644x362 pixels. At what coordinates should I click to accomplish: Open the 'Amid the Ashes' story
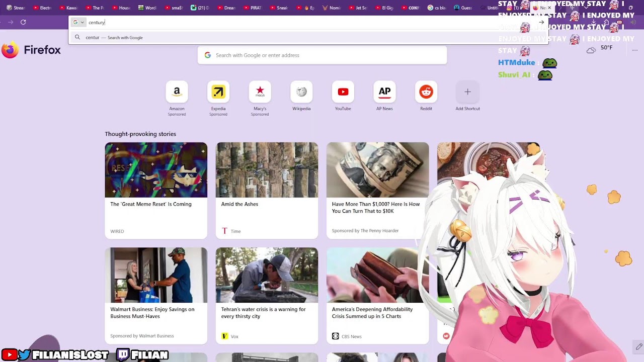(x=267, y=190)
